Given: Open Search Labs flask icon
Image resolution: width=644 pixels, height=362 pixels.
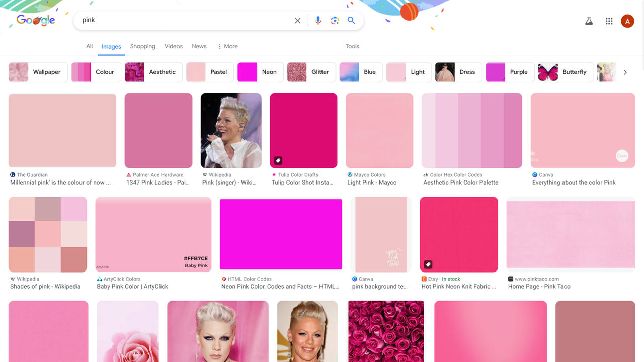Looking at the screenshot, I should (x=589, y=21).
